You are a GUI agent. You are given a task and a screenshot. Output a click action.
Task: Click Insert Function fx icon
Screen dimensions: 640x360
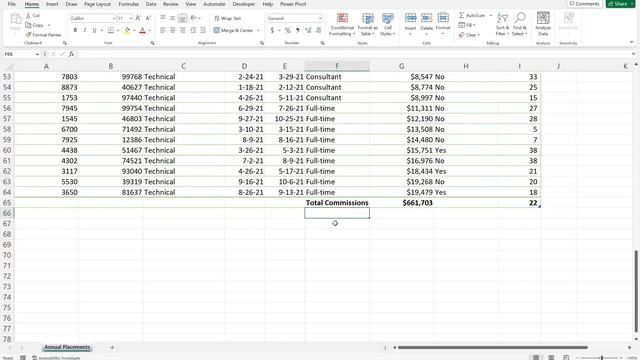tap(71, 54)
